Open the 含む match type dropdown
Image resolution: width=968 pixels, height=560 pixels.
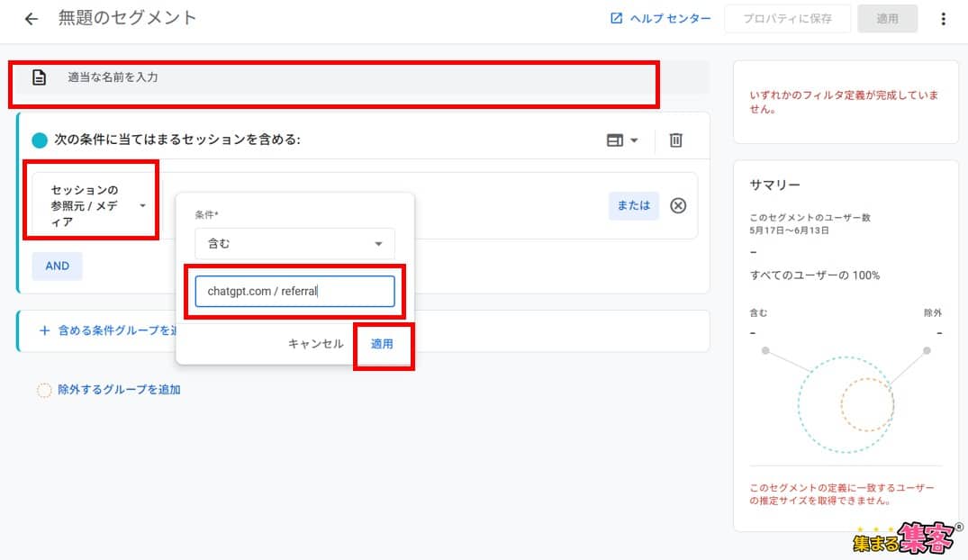[x=294, y=244]
